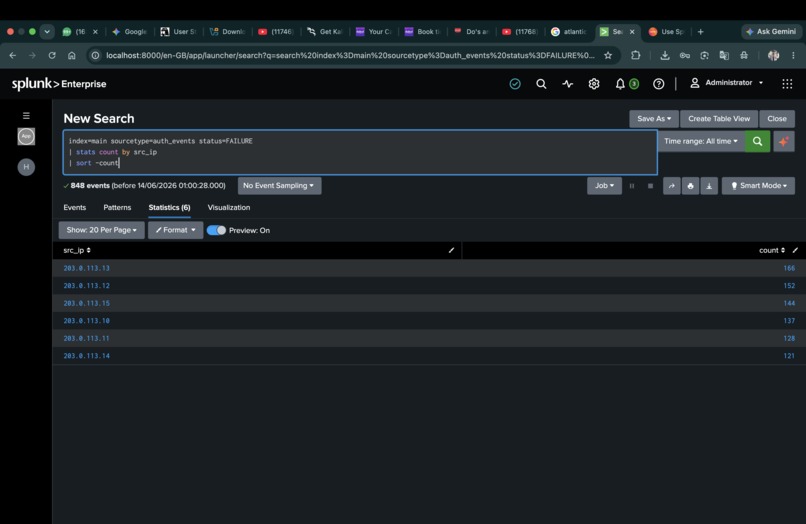Edit the count column with pencil icon
The width and height of the screenshot is (806, 524).
click(795, 250)
